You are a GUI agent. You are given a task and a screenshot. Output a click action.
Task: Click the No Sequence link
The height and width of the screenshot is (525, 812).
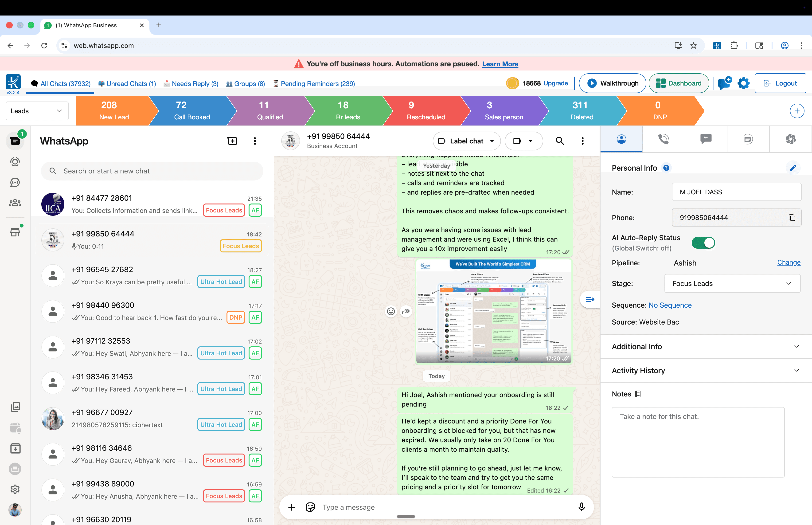(670, 305)
